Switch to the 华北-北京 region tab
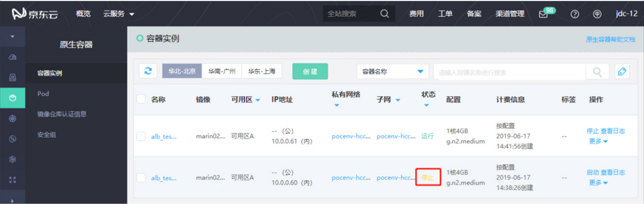 click(182, 71)
